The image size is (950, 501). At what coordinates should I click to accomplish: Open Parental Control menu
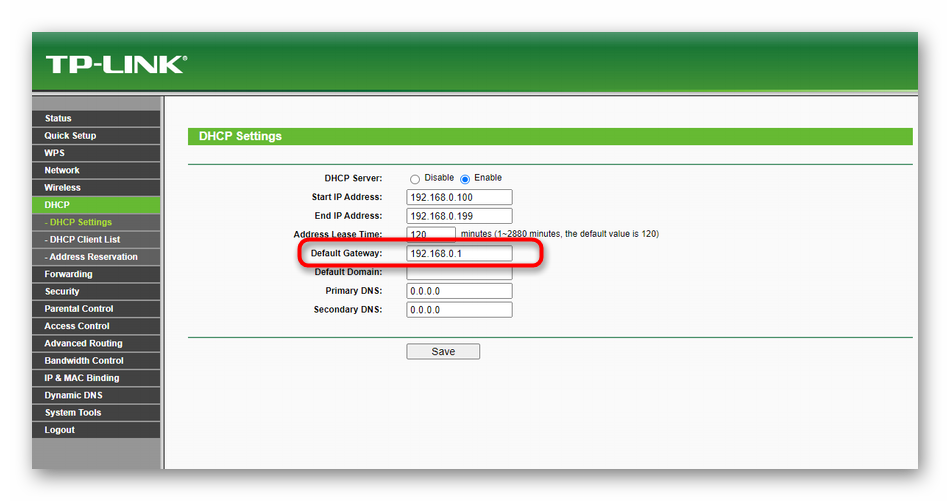96,308
